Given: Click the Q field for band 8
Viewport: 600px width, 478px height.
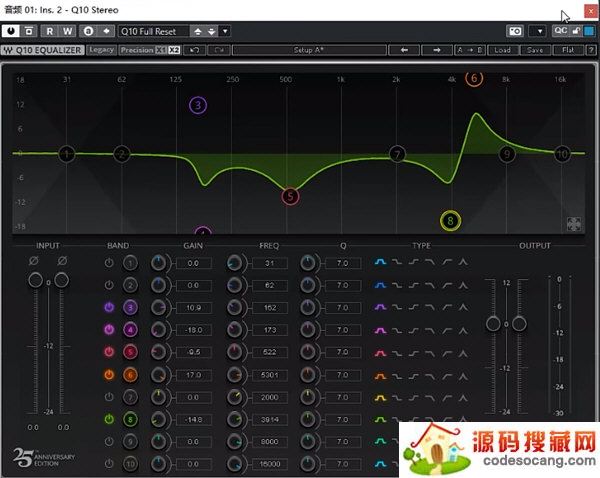Looking at the screenshot, I should (343, 420).
